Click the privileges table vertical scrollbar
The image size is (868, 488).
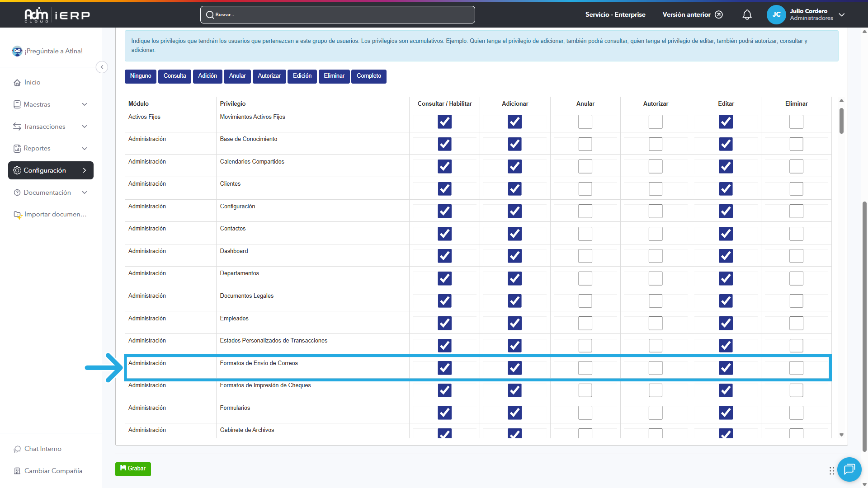click(841, 121)
